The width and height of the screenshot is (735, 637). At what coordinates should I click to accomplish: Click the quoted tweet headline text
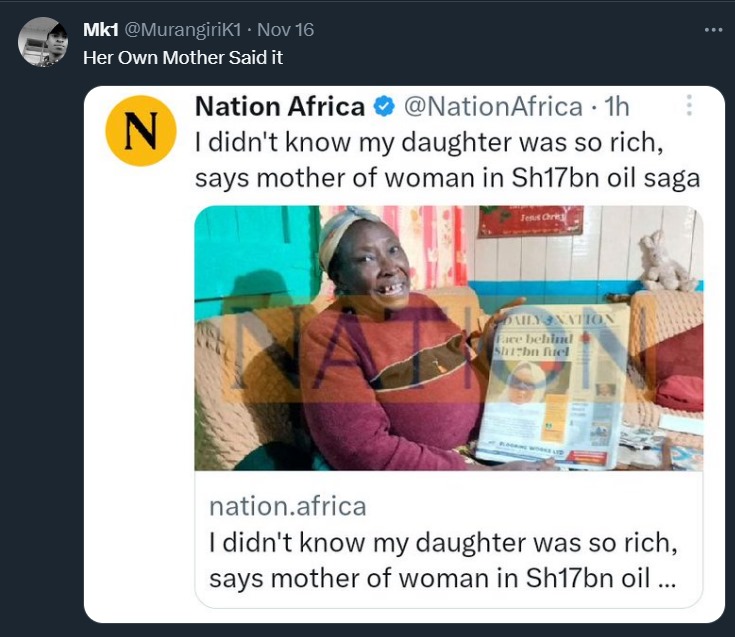(432, 161)
